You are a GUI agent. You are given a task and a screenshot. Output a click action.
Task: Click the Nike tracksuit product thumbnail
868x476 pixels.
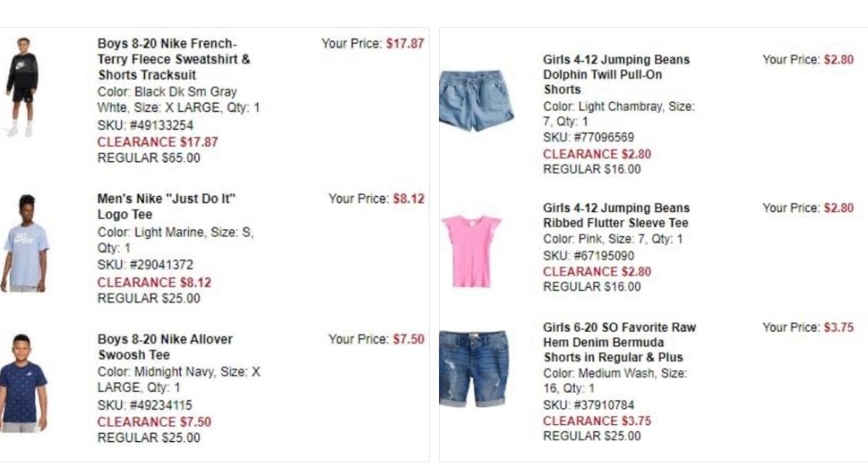22,87
